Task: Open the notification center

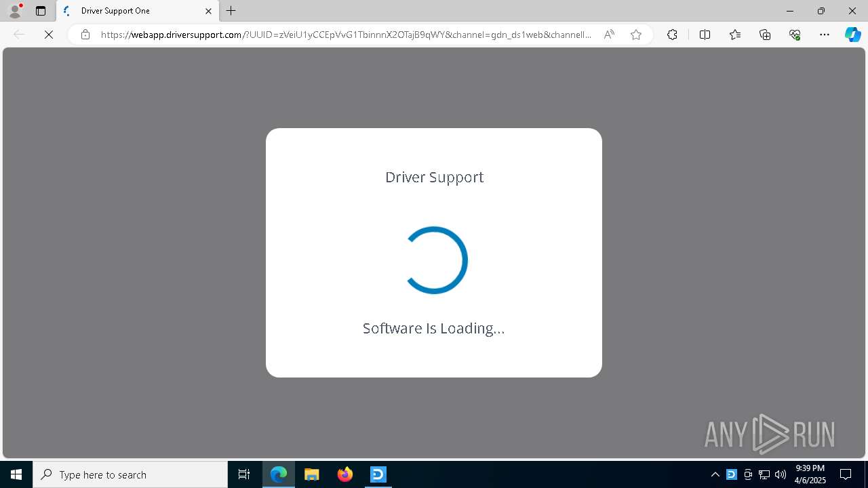Action: [846, 474]
